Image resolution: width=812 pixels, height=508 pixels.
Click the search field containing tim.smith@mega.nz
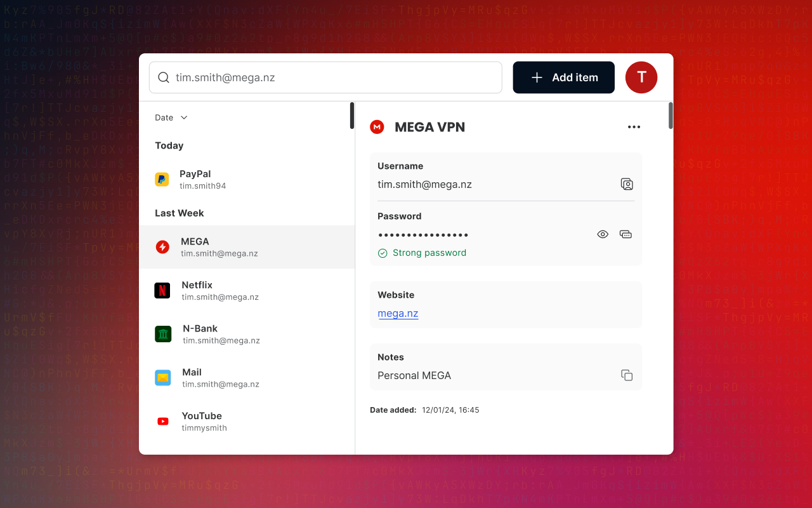tap(325, 77)
